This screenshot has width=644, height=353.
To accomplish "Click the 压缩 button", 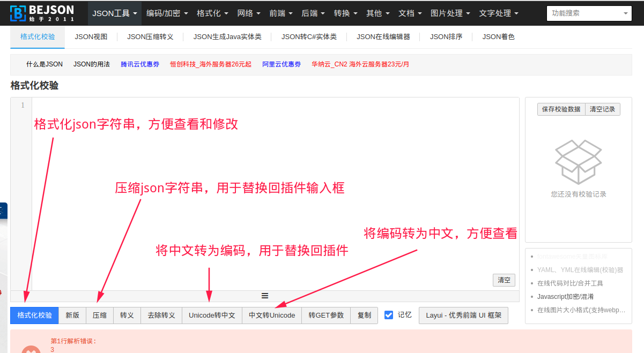I will [x=100, y=316].
